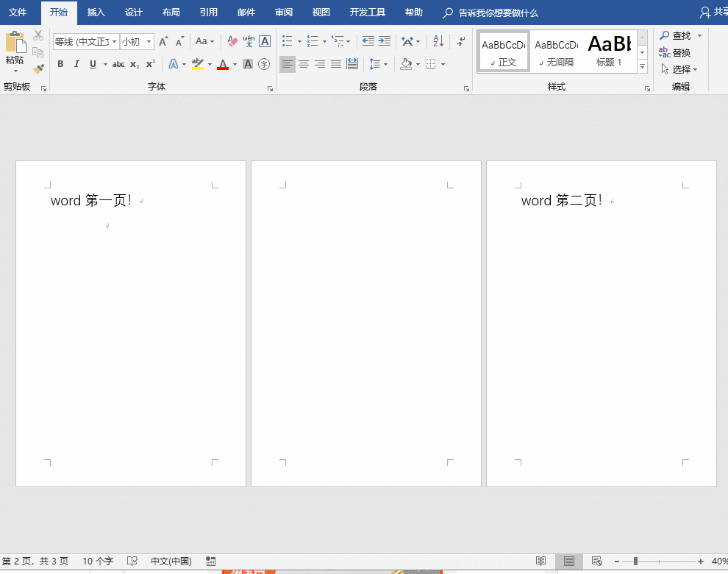Click the Clear All Formatting eraser icon
The width and height of the screenshot is (728, 574).
(232, 41)
